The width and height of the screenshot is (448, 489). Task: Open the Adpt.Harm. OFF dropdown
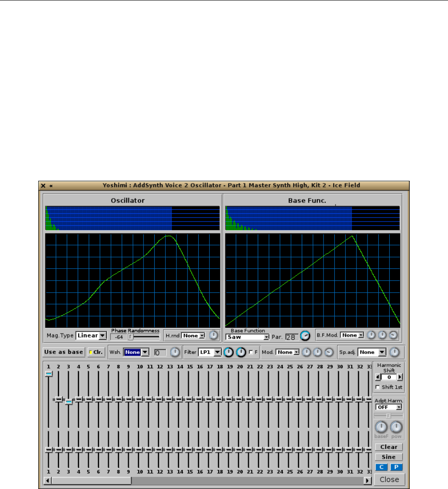point(389,407)
